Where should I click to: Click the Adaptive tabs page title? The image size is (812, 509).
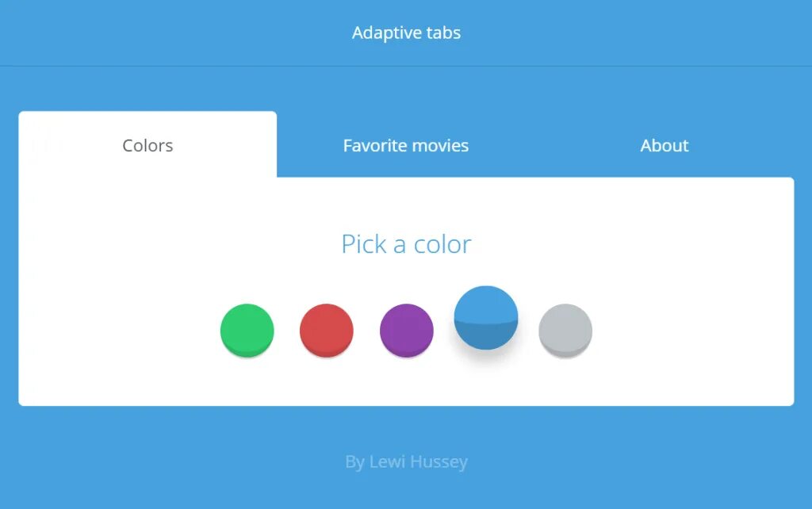406,33
